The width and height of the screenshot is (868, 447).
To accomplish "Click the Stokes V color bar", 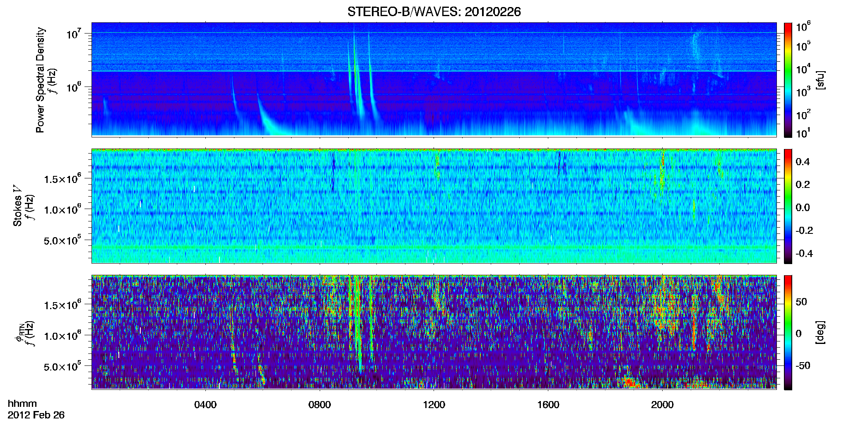I will point(788,206).
